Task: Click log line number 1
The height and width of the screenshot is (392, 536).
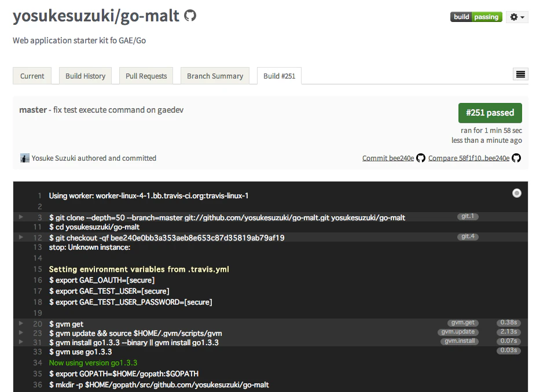Action: tap(40, 195)
